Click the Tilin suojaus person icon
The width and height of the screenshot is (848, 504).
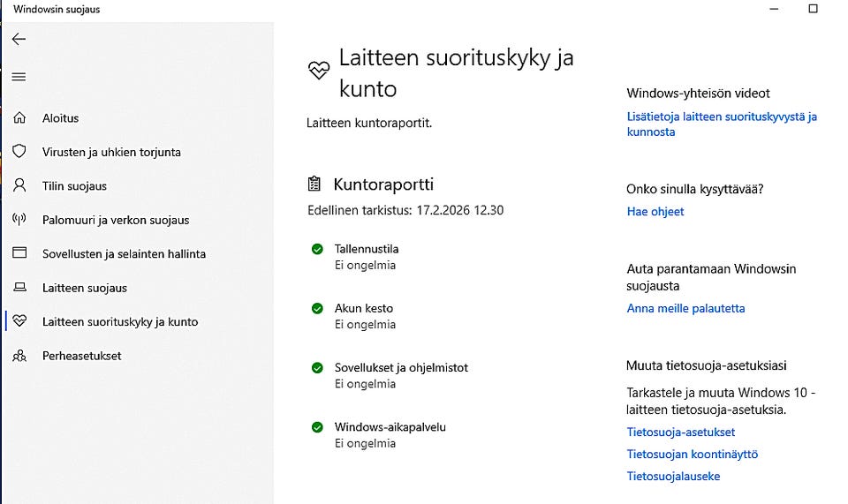(x=19, y=186)
